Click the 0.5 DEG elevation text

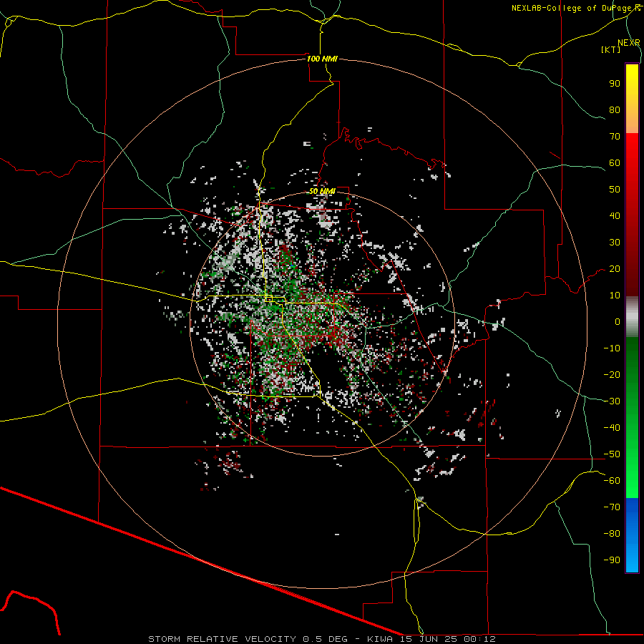pyautogui.click(x=326, y=639)
